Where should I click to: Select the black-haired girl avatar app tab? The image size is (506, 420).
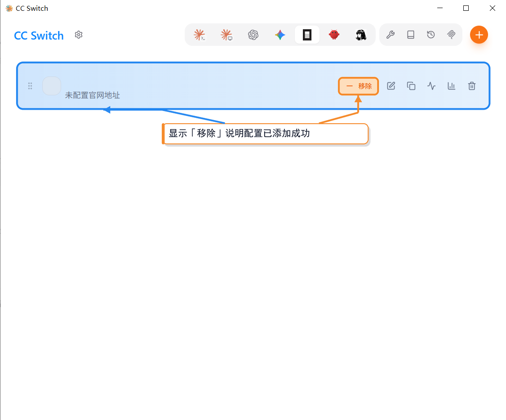[361, 35]
